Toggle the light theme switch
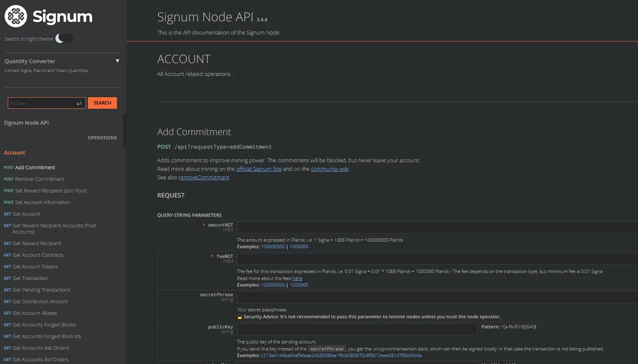 [64, 38]
